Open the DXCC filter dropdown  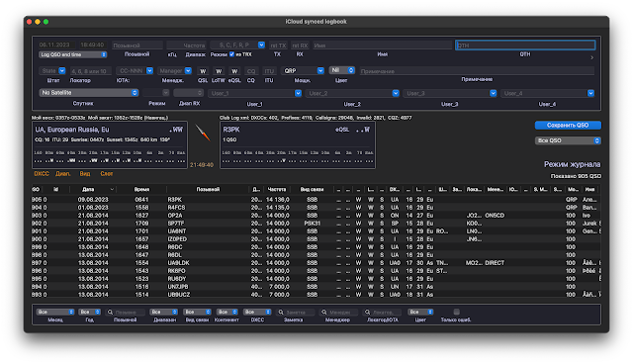point(257,312)
